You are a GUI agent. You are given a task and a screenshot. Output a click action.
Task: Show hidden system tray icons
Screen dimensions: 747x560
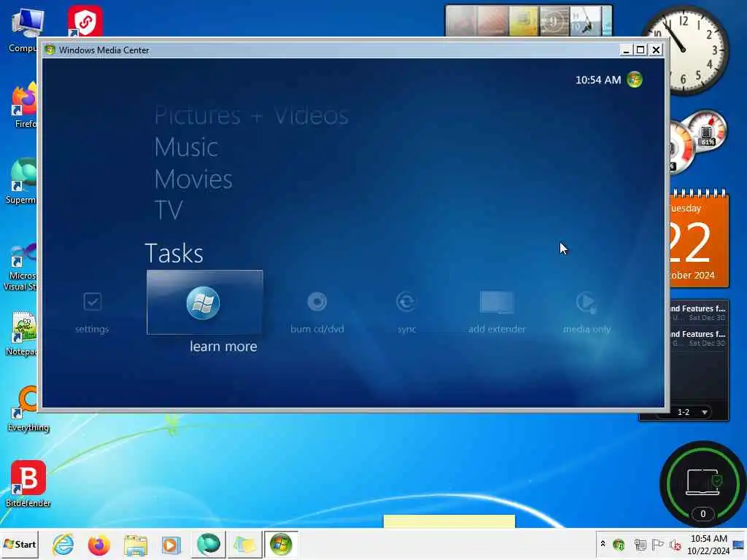(603, 543)
